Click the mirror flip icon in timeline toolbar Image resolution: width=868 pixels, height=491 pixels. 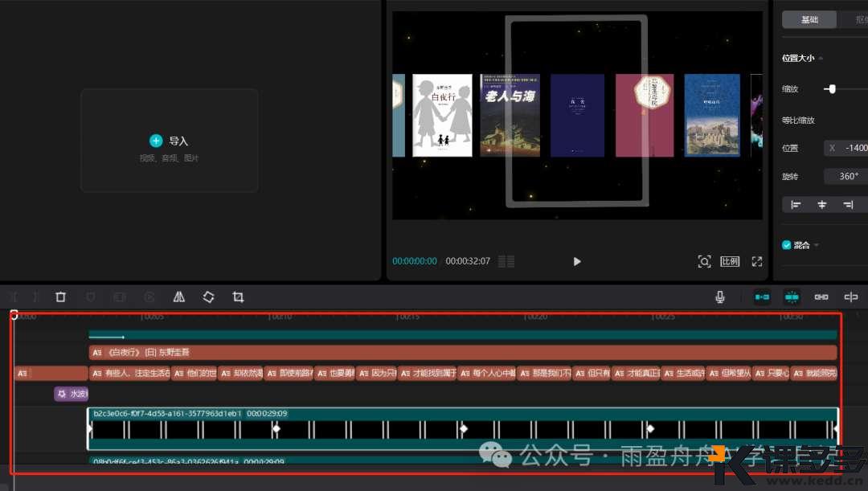click(x=178, y=297)
